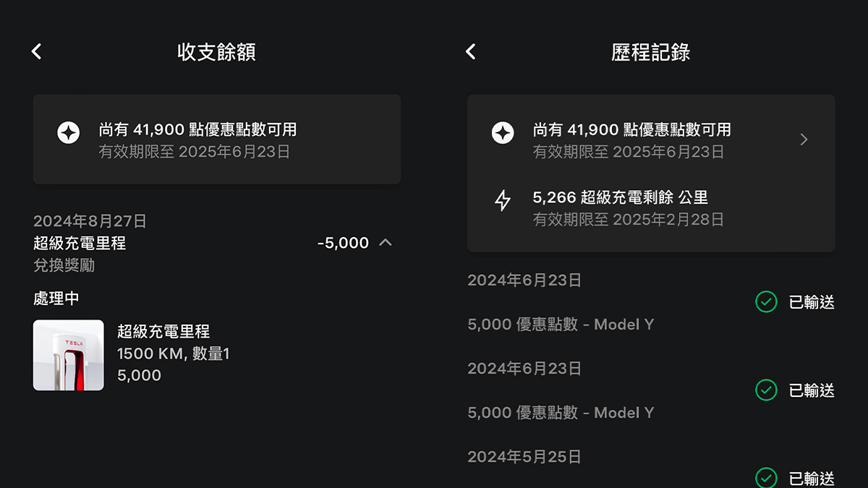Select the second 5,000 優惠點數 - Model Y entry
The image size is (868, 488).
[561, 413]
